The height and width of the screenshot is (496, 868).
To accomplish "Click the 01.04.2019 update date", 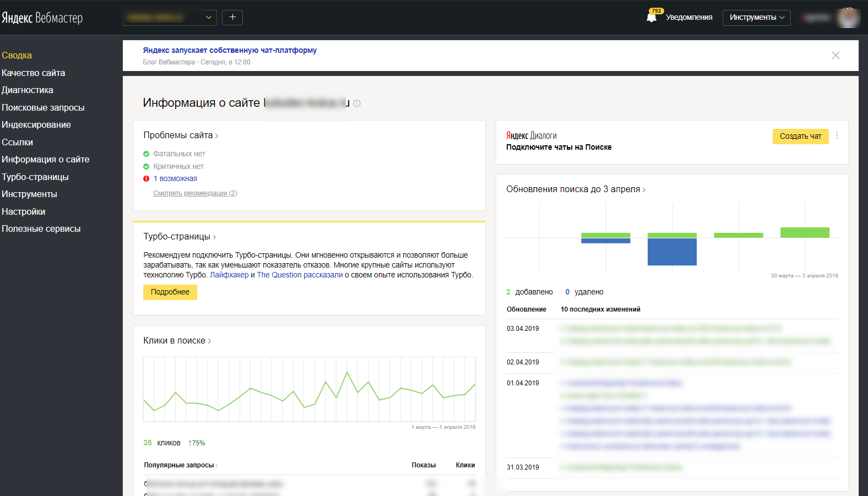I will coord(523,383).
